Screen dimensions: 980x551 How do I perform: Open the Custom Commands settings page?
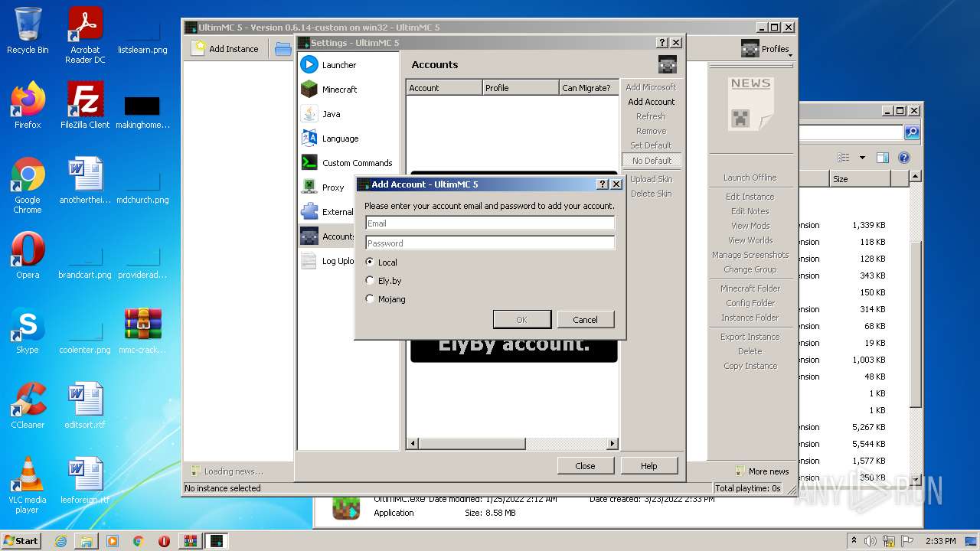click(357, 163)
